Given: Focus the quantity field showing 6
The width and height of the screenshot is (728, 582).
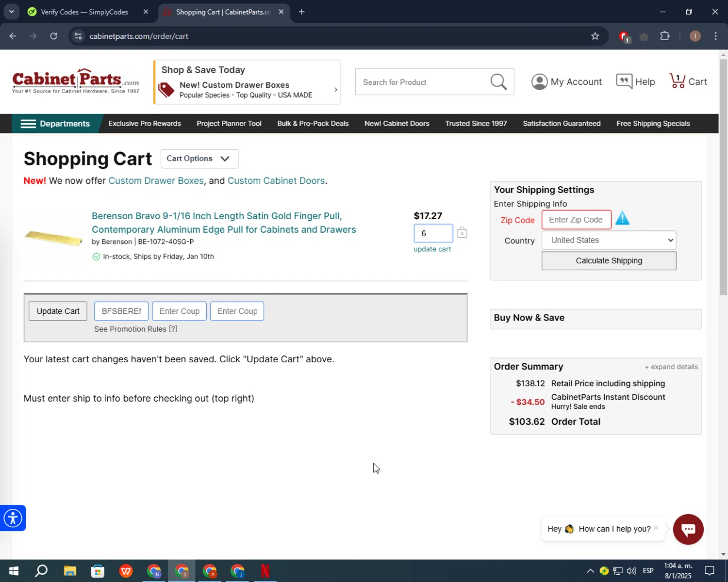Looking at the screenshot, I should pos(433,233).
